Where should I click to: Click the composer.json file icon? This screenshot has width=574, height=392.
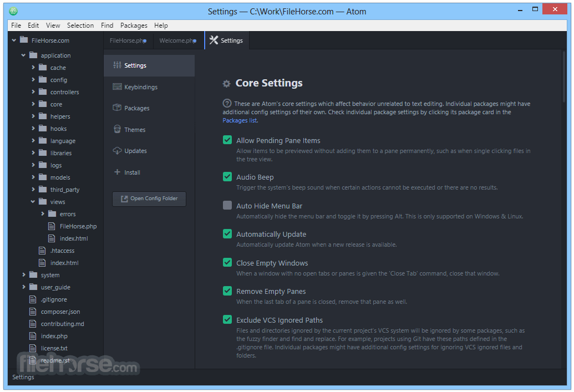[33, 312]
